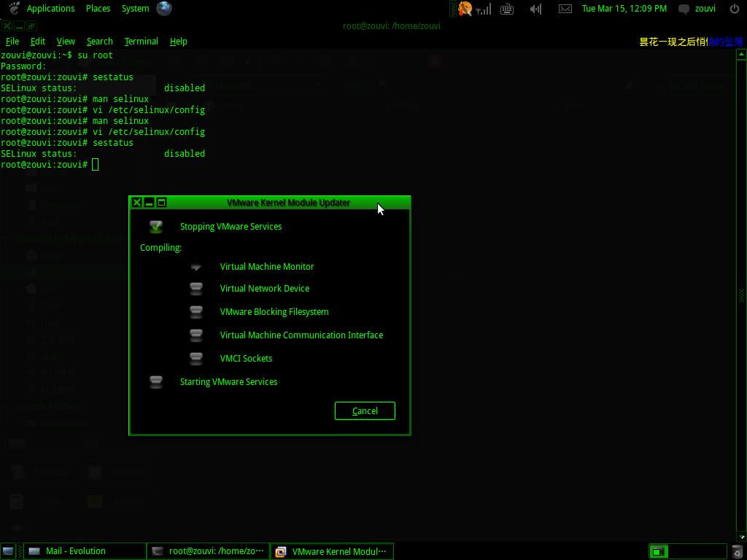The image size is (747, 560).
Task: Open the zouvi user menu
Action: point(705,9)
